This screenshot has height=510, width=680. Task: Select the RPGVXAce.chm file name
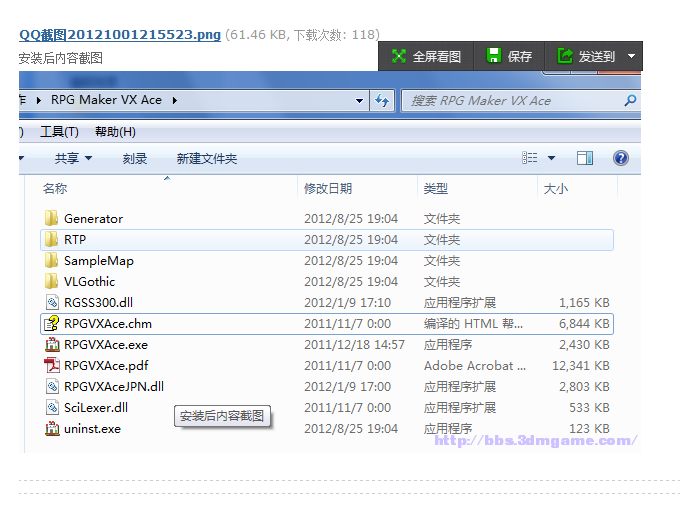(108, 324)
